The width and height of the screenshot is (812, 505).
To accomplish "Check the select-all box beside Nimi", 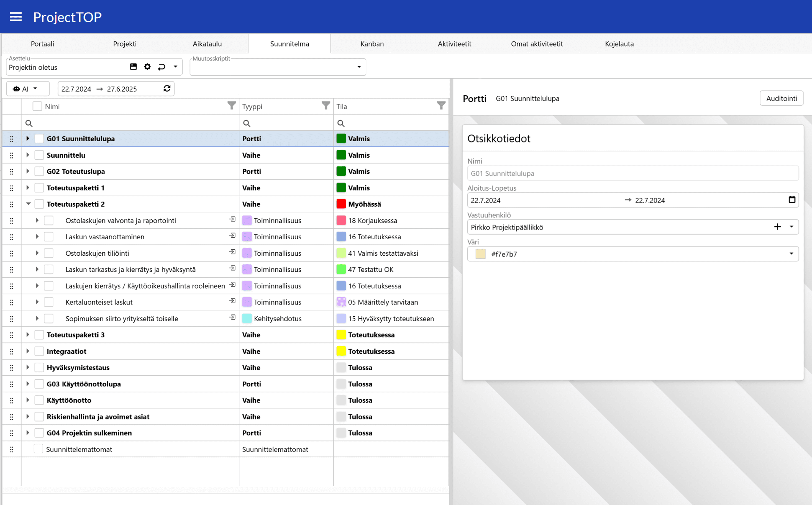I will (37, 106).
